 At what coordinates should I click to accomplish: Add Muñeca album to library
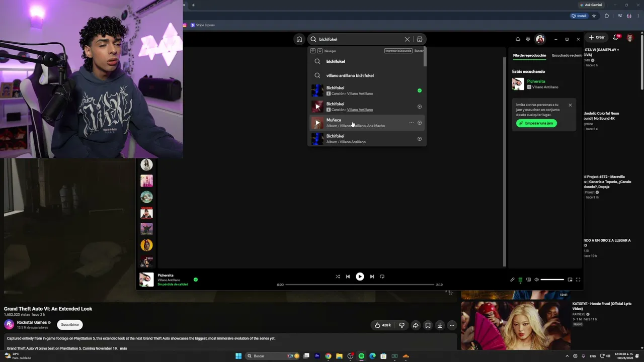pos(420,123)
